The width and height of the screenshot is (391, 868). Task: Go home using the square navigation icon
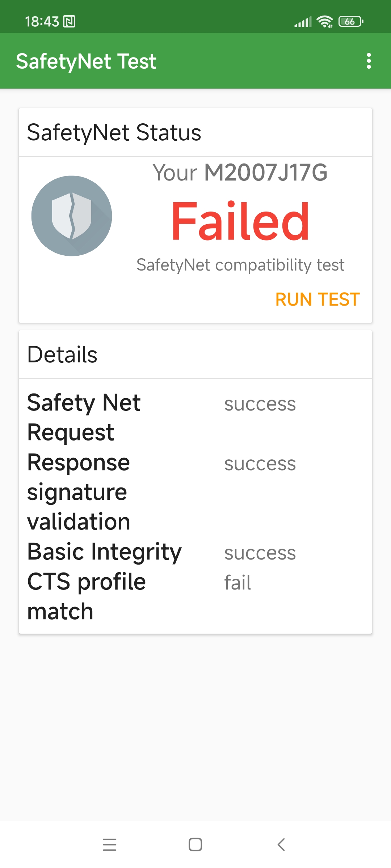[195, 844]
